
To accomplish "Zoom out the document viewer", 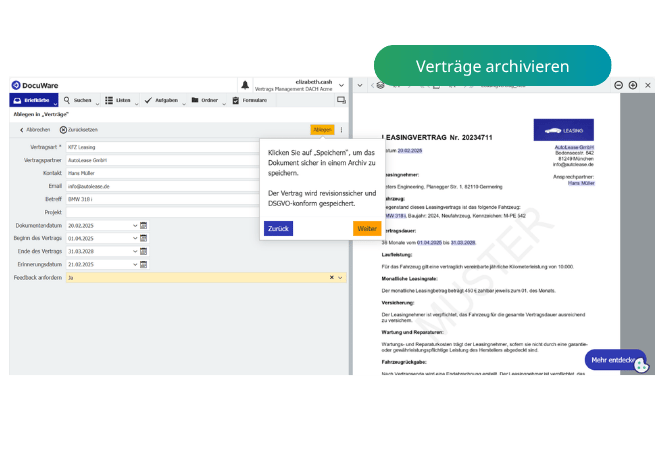I will 618,85.
